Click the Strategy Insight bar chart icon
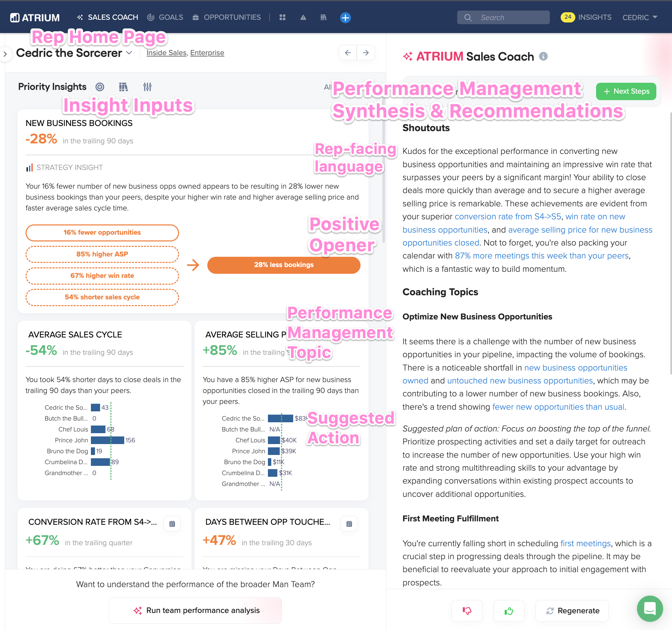This screenshot has height=630, width=672. point(29,168)
